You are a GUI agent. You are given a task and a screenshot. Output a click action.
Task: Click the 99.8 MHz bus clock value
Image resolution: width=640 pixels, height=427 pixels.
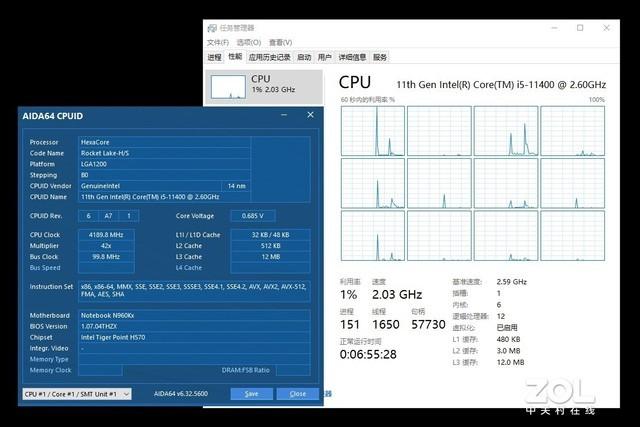[106, 257]
